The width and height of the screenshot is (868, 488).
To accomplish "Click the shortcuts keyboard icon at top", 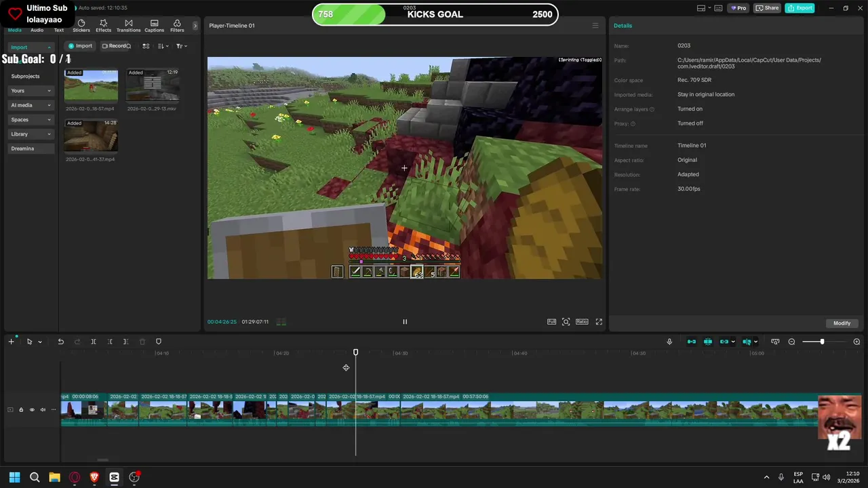I will click(718, 8).
